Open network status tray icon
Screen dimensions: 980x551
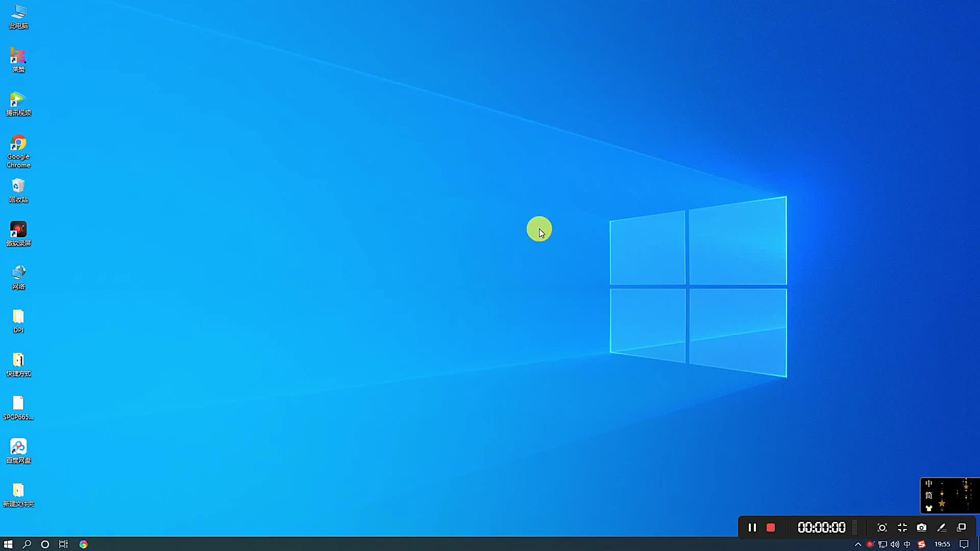[883, 544]
